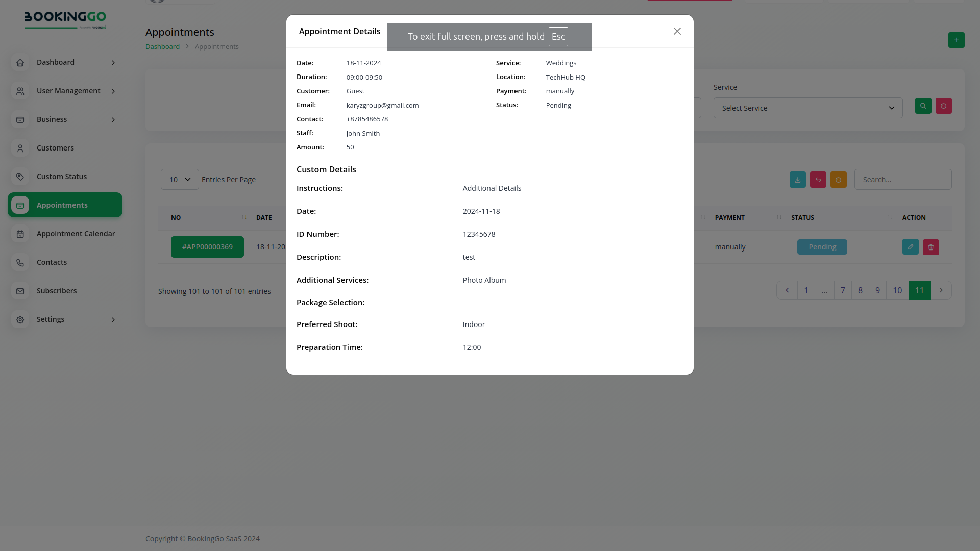The height and width of the screenshot is (551, 980).
Task: Click the edit pencil icon in Action column
Action: coord(910,247)
